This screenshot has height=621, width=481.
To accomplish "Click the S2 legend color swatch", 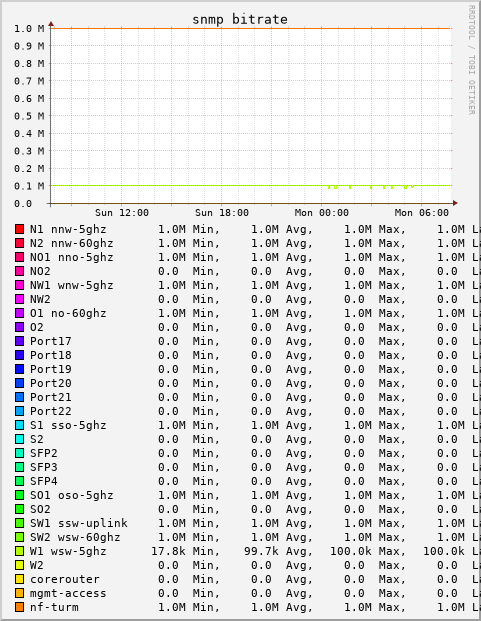I will [x=19, y=439].
